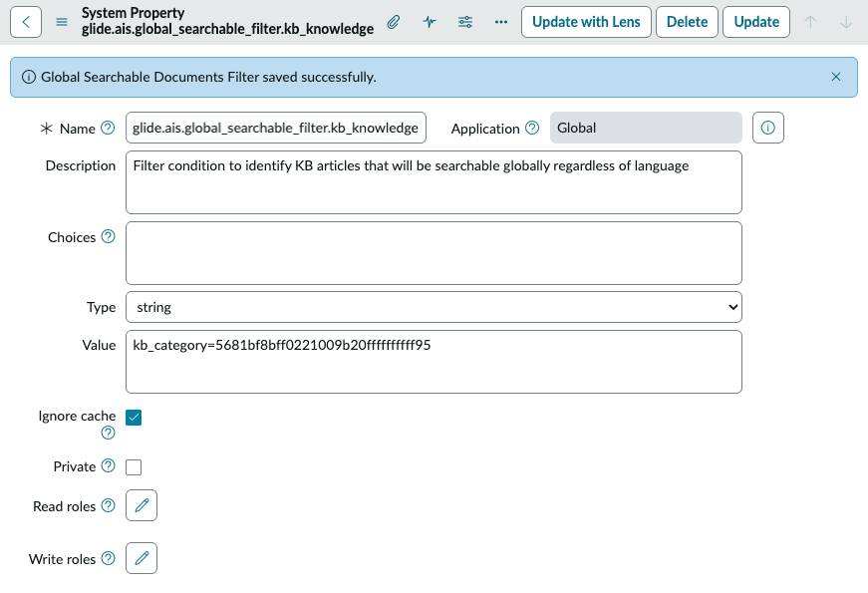
Task: Dismiss the saved successfully notification
Action: tap(836, 77)
